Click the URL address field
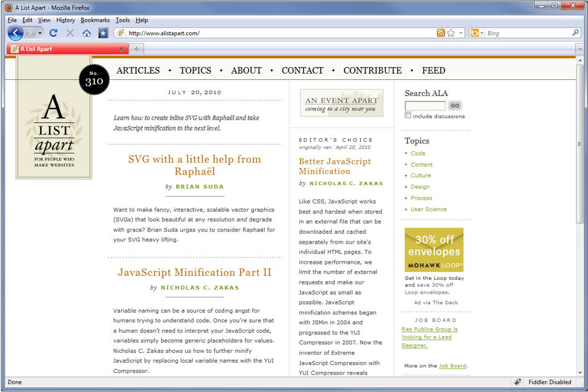 pos(280,33)
